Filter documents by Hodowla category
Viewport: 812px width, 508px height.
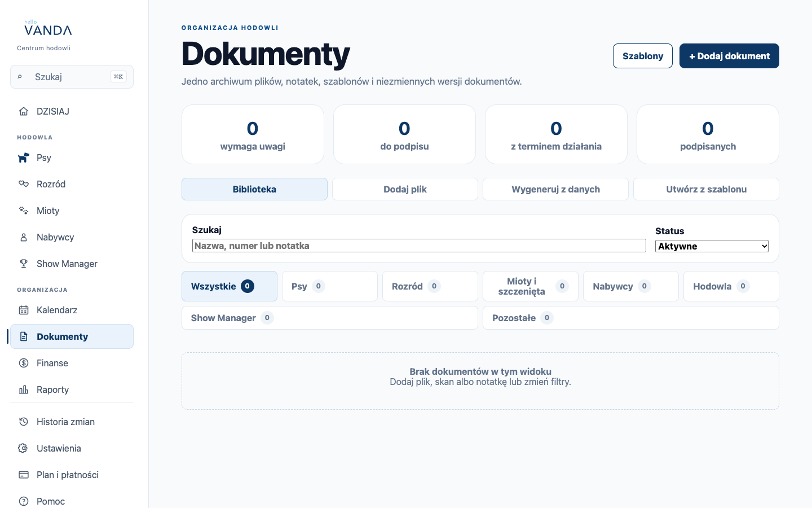pos(731,286)
